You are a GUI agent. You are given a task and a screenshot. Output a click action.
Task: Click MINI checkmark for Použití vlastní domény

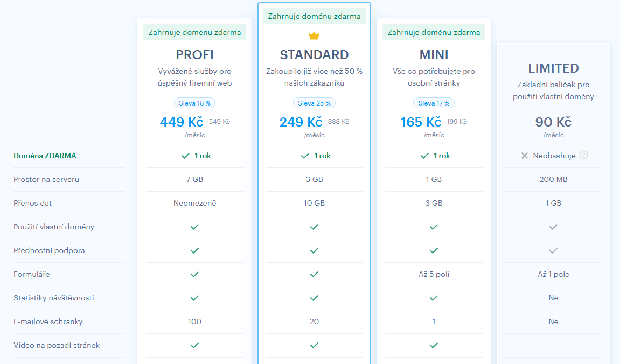434,227
